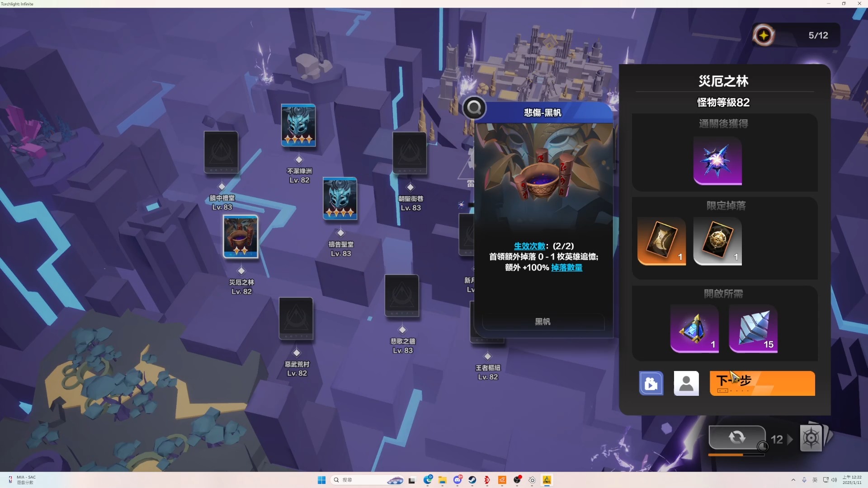Click the silver shard item showing 15
The height and width of the screenshot is (488, 868).
[753, 328]
